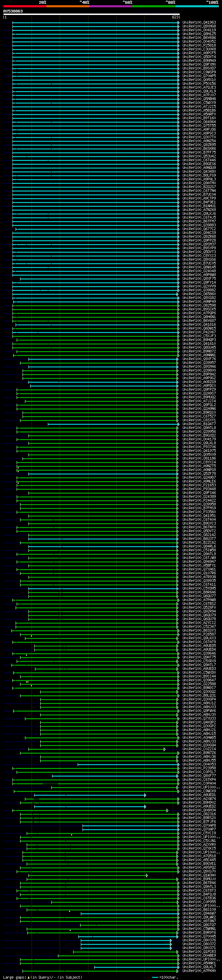
Task: Select hit label UniRef100_B9MUQ2
Action: pos(199,397)
